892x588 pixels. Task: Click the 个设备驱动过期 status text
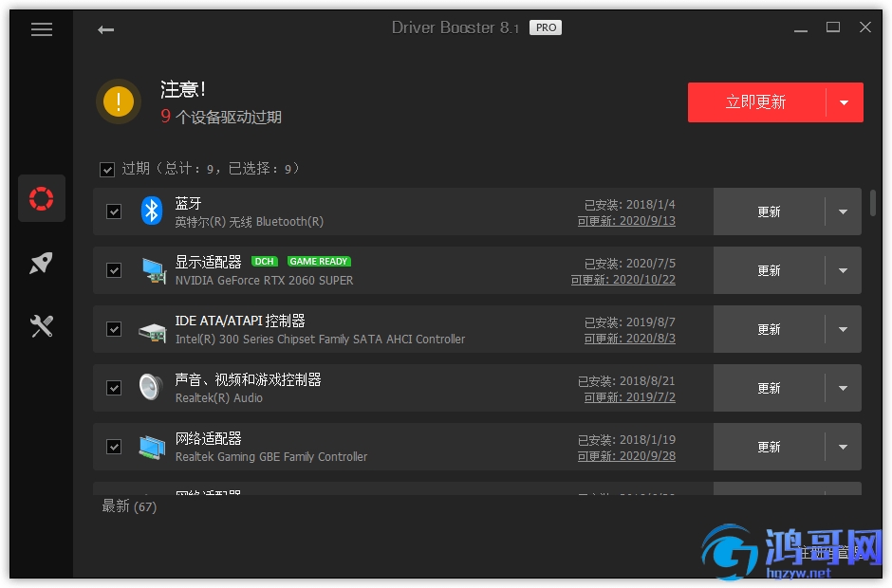coord(229,118)
